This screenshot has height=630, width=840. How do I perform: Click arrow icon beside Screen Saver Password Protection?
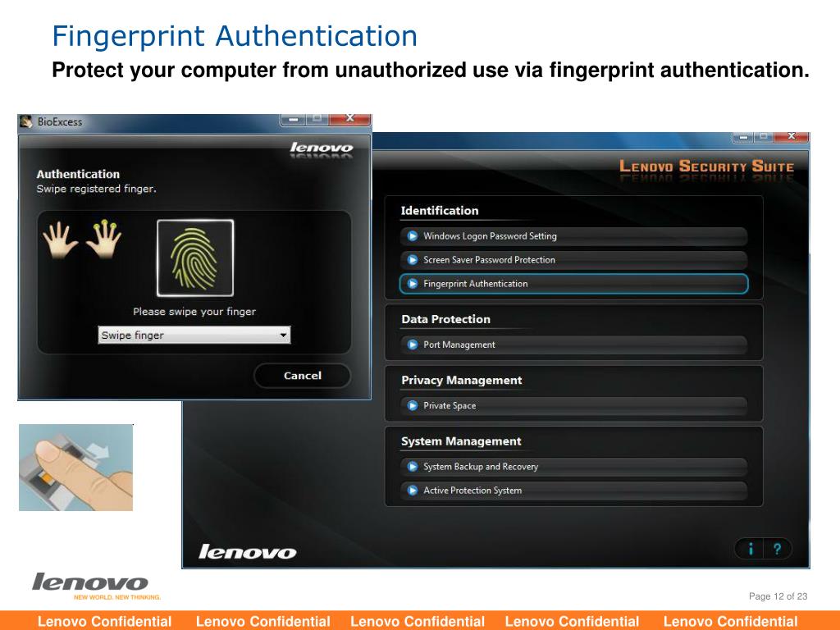tap(413, 260)
